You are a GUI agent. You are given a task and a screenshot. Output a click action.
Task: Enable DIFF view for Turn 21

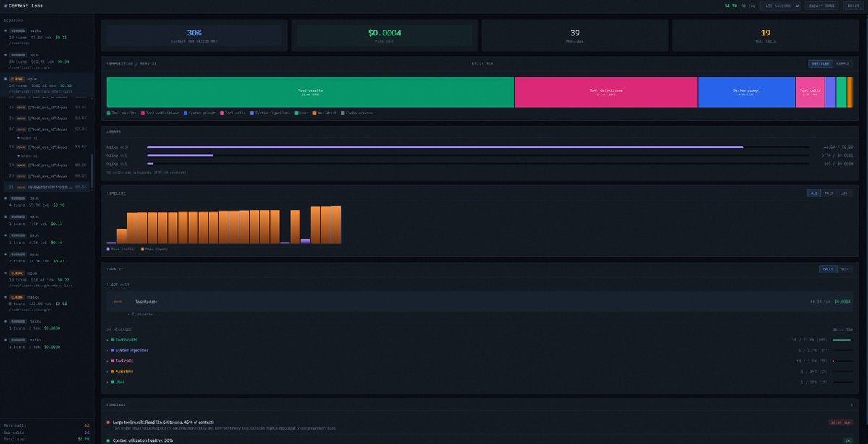(846, 268)
